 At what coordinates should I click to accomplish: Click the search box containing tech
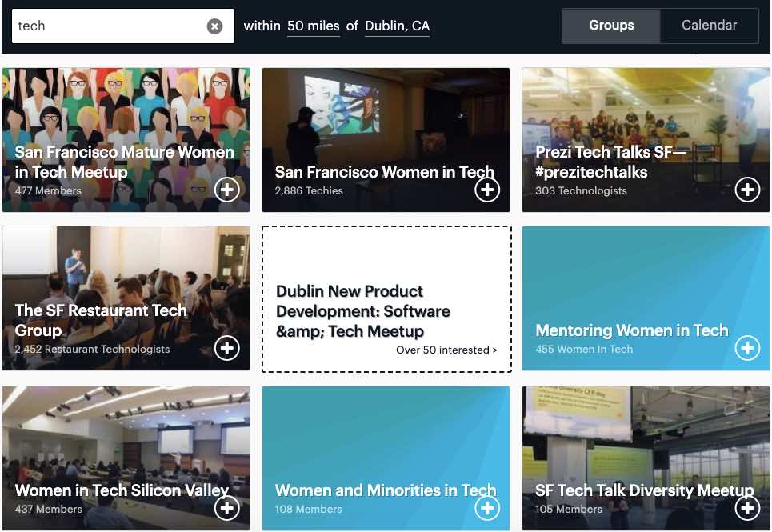point(123,26)
